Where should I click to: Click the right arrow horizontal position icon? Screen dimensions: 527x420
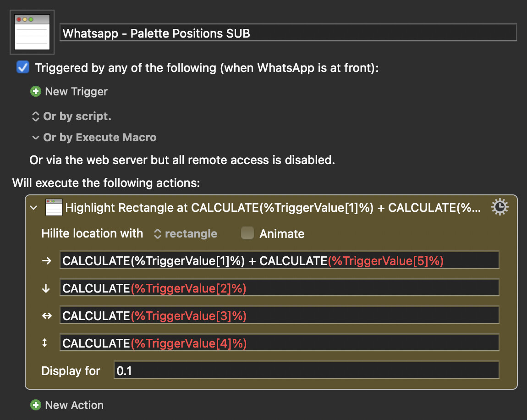[x=47, y=260]
